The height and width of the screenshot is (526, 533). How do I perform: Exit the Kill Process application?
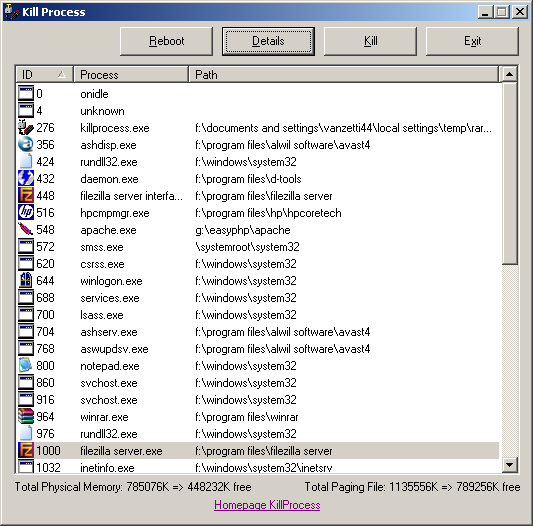[x=472, y=41]
